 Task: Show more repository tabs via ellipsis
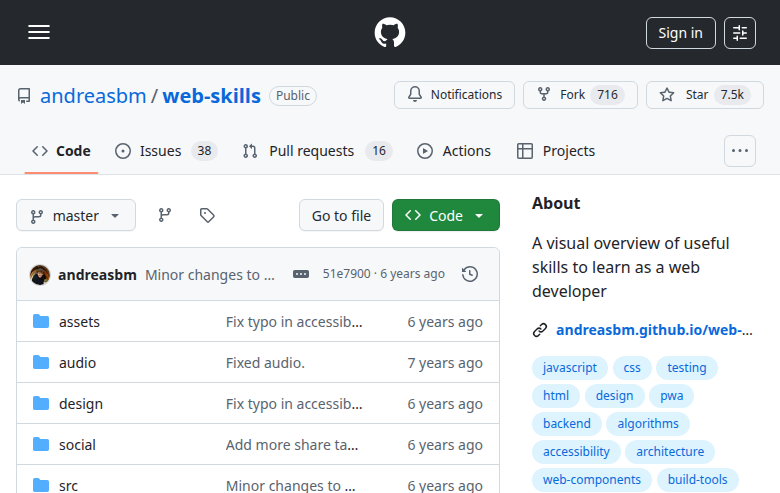coord(740,151)
